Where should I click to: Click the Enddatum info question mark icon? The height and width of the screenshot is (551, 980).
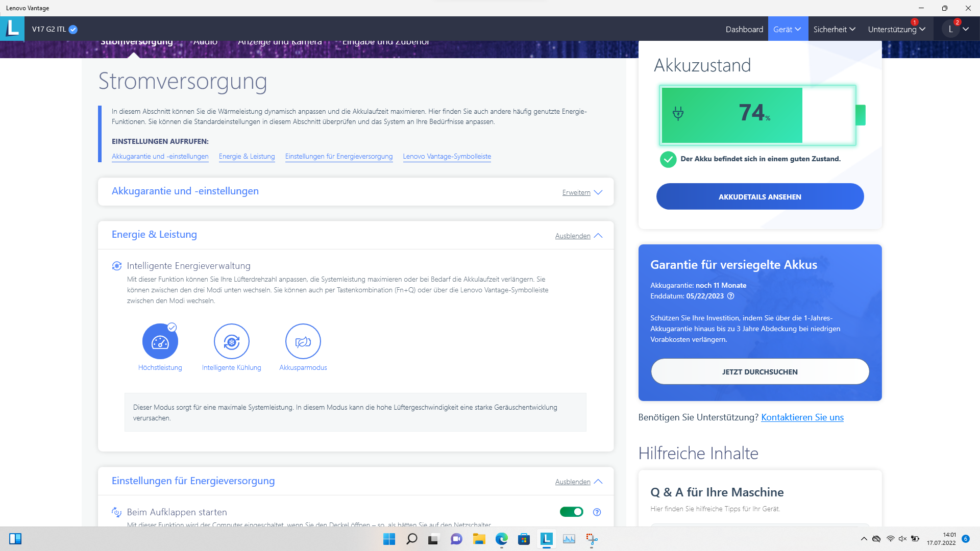[x=730, y=296]
